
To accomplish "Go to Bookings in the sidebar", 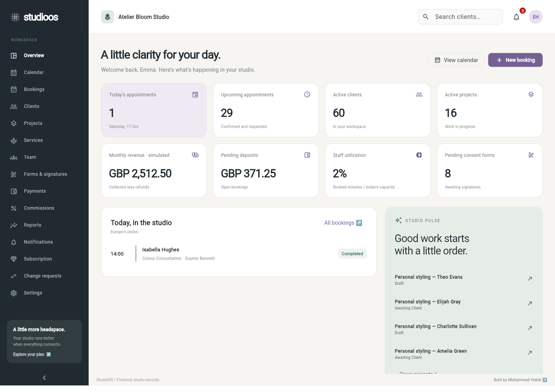I will point(44,89).
